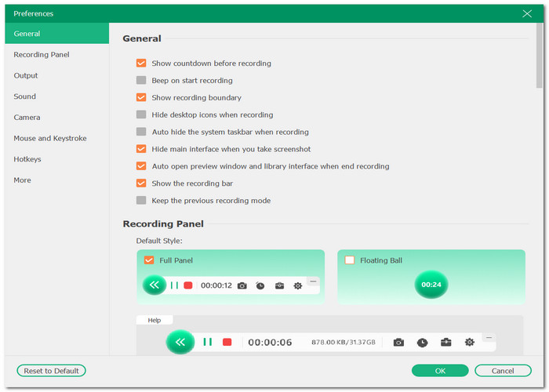
Task: Close the Preferences window
Action: [527, 13]
